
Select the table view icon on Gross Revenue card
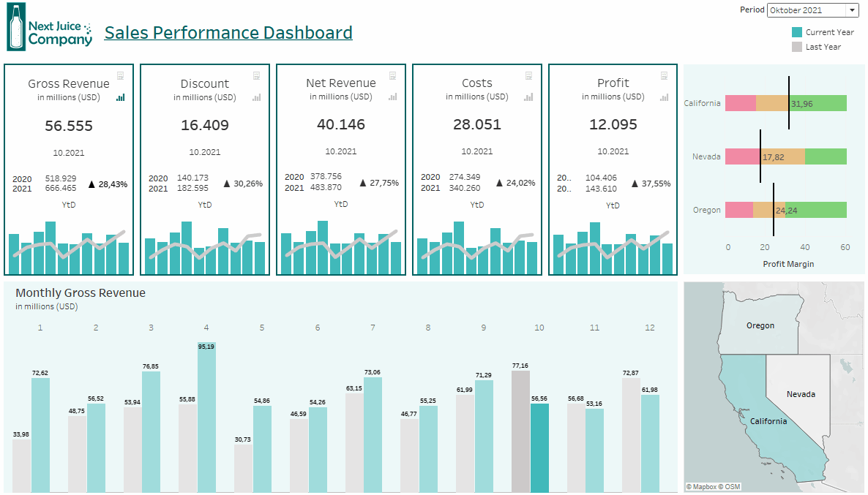tap(120, 75)
